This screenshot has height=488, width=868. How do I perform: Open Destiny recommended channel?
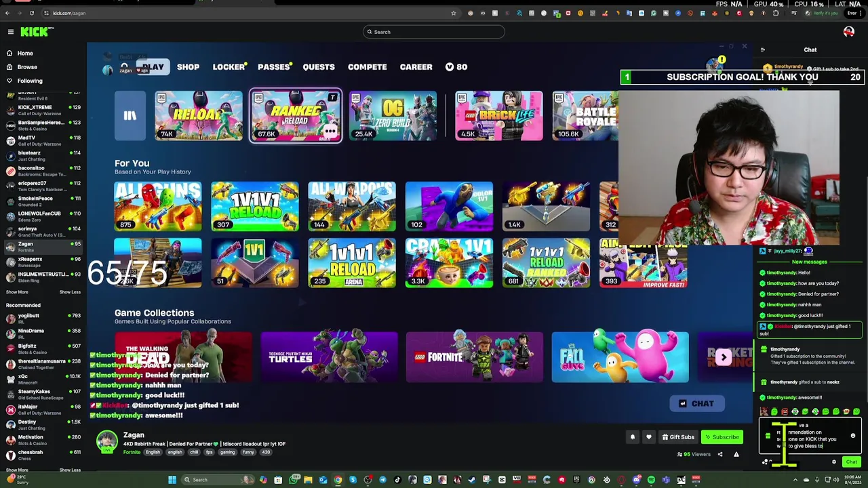pyautogui.click(x=43, y=425)
